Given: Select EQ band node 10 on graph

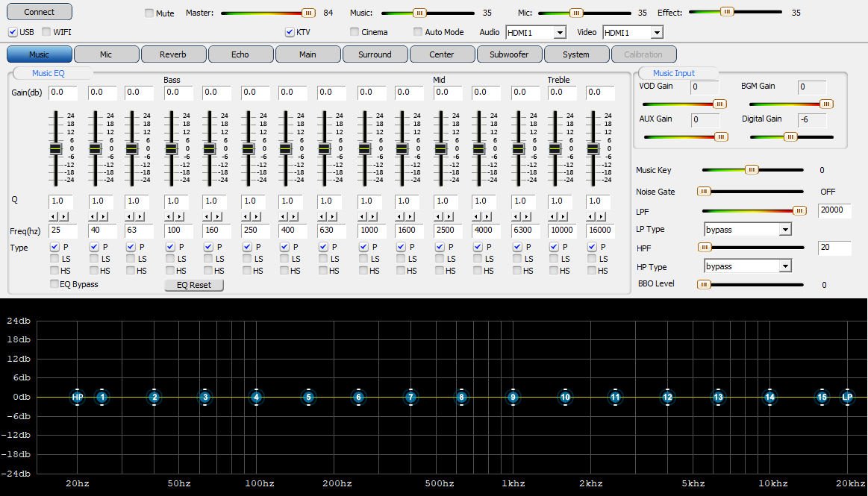Looking at the screenshot, I should pos(565,398).
